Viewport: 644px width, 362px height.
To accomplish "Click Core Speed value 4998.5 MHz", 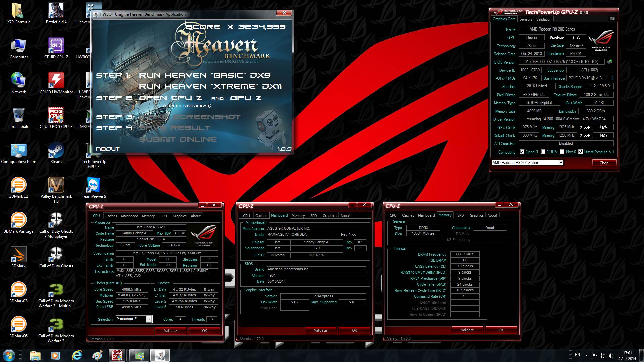I will [x=131, y=289].
